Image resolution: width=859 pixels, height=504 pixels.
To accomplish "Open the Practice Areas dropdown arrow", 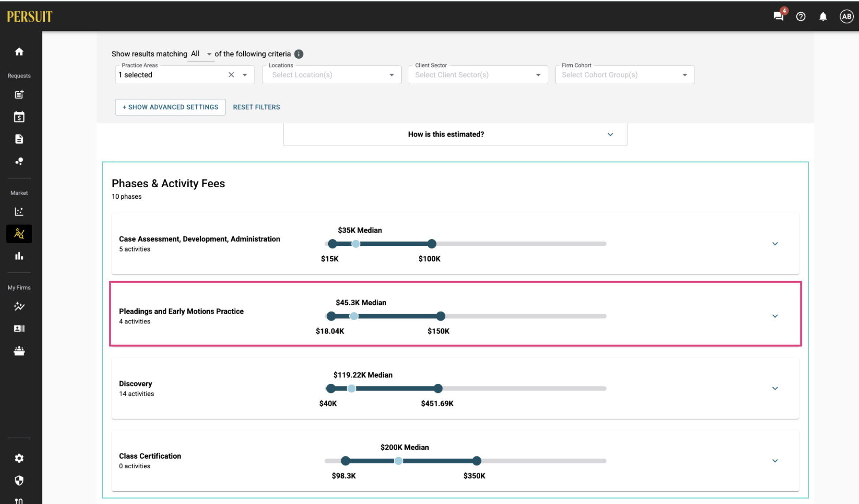I will click(245, 75).
